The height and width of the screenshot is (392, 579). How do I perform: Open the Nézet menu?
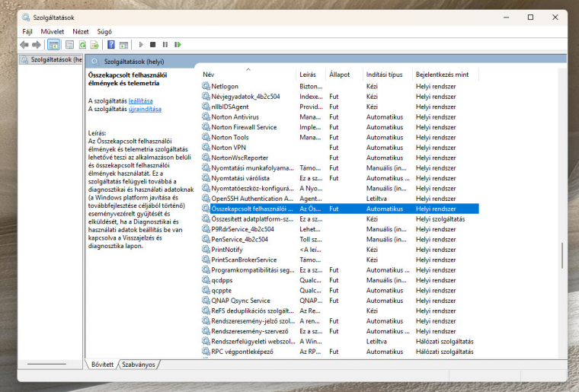[x=81, y=32]
